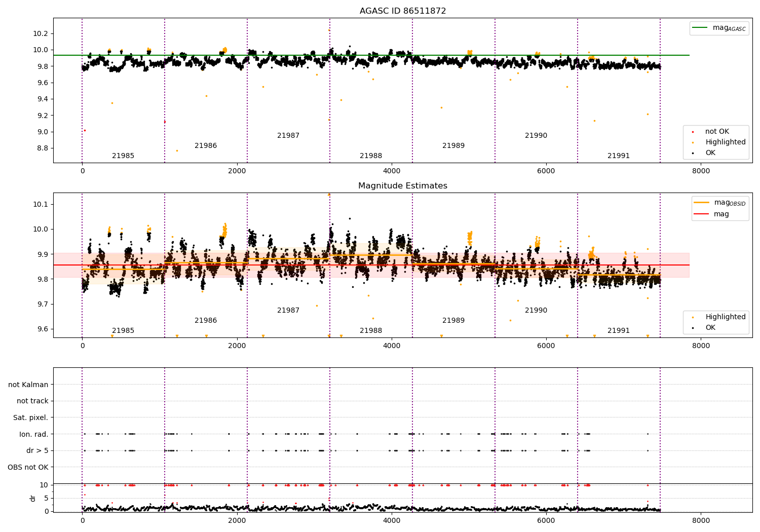The image size is (760, 532).
Task: Click the 'dr > 5' axis label
Action: [37, 451]
